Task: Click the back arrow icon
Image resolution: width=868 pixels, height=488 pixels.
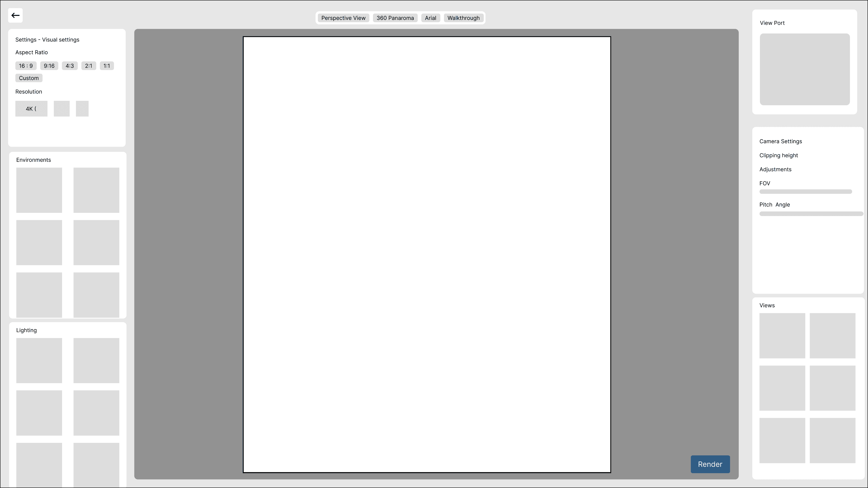Action: pyautogui.click(x=15, y=15)
